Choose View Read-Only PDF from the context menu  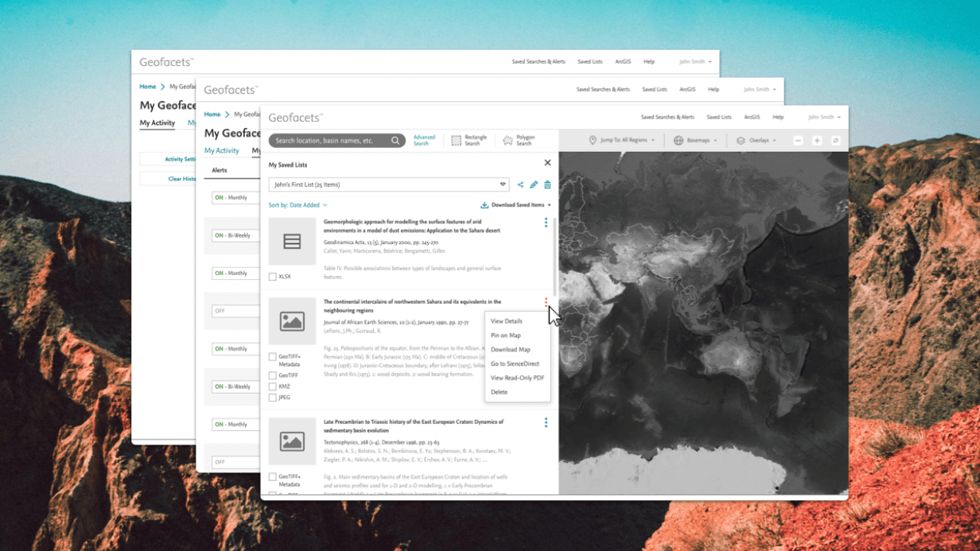(x=517, y=378)
